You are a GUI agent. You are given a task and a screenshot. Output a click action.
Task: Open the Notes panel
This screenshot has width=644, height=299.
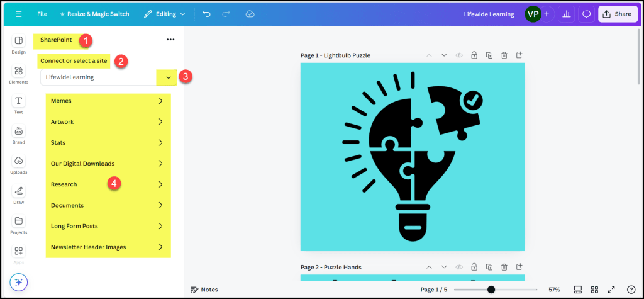click(x=204, y=290)
